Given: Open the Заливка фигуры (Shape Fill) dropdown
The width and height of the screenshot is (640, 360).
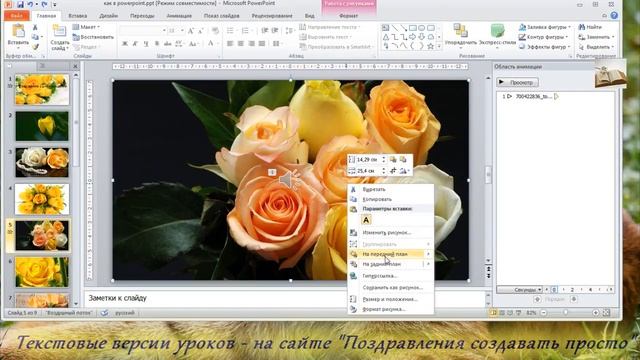Looking at the screenshot, I should tap(545, 27).
